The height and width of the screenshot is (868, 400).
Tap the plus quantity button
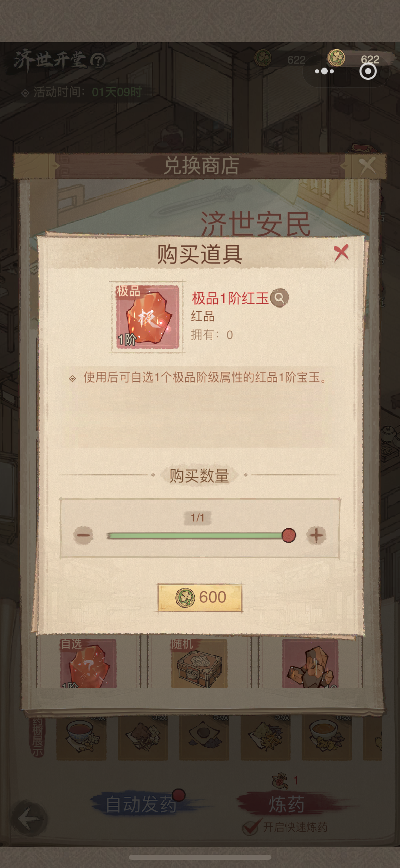(316, 535)
